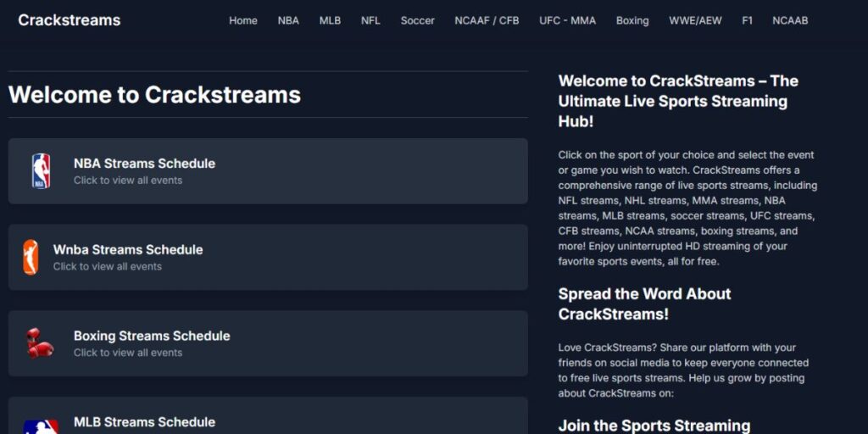Open MLB Streams Schedule card title
The width and height of the screenshot is (868, 434).
click(144, 422)
